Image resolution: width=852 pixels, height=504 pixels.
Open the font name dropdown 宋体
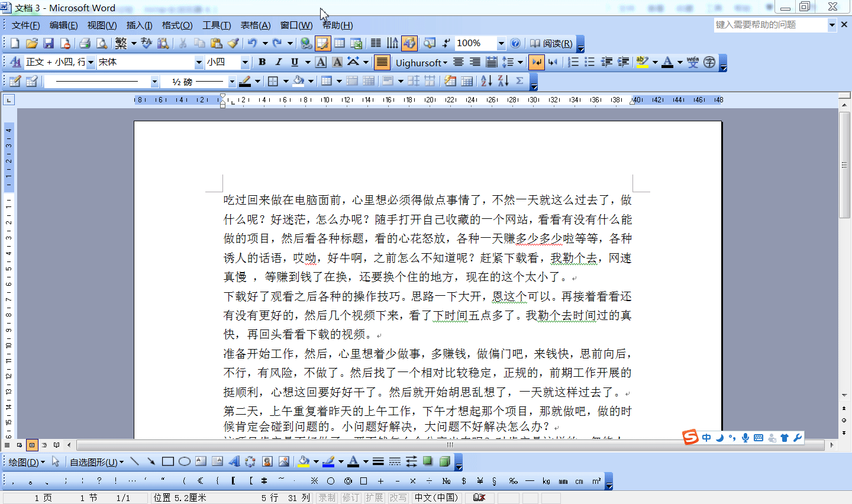(x=199, y=62)
